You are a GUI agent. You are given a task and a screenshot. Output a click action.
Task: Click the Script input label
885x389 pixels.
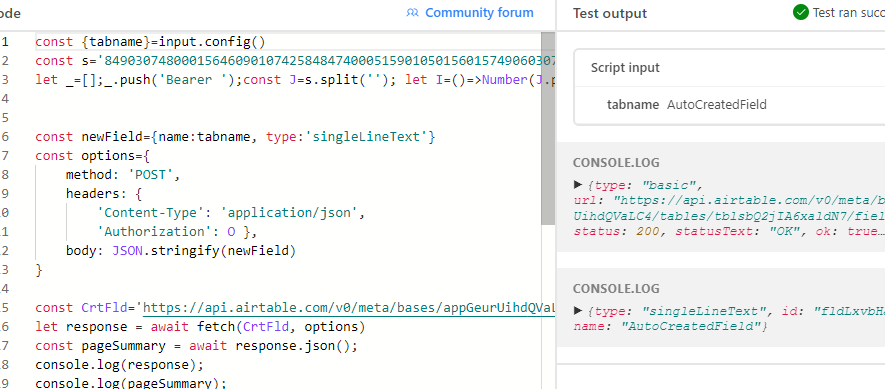(625, 68)
